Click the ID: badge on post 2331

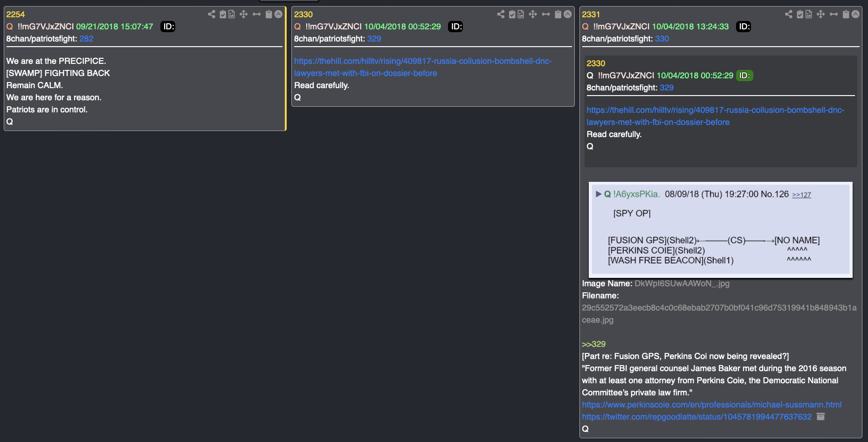point(744,27)
